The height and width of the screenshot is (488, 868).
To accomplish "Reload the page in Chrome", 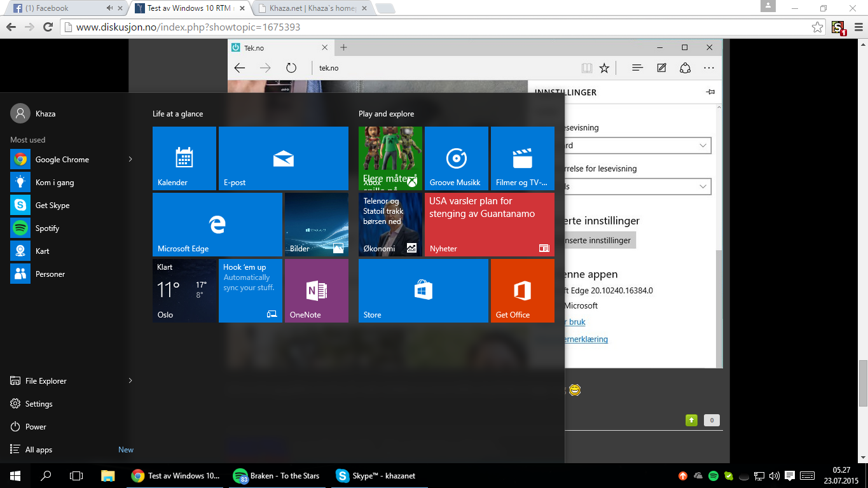I will point(48,27).
